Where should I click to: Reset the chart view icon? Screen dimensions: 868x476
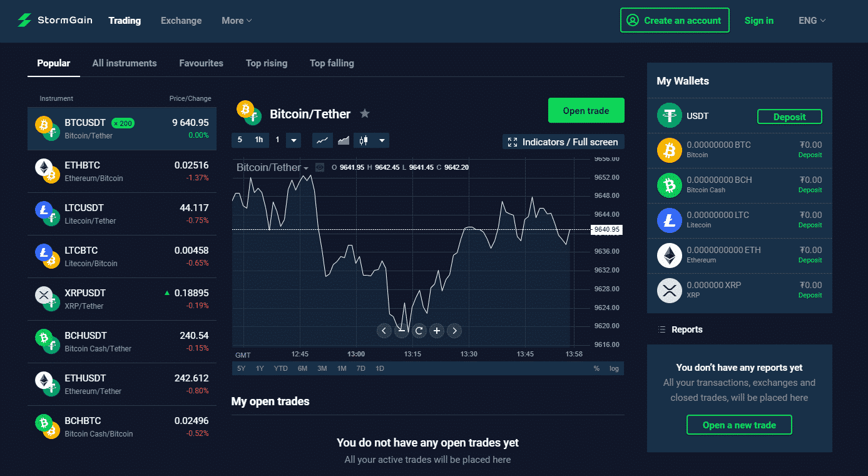(x=419, y=331)
